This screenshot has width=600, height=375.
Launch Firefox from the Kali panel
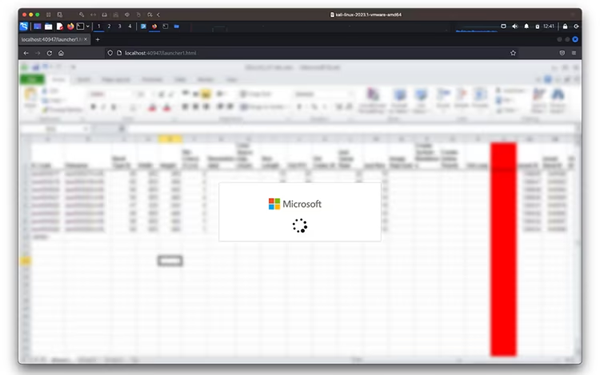(70, 26)
